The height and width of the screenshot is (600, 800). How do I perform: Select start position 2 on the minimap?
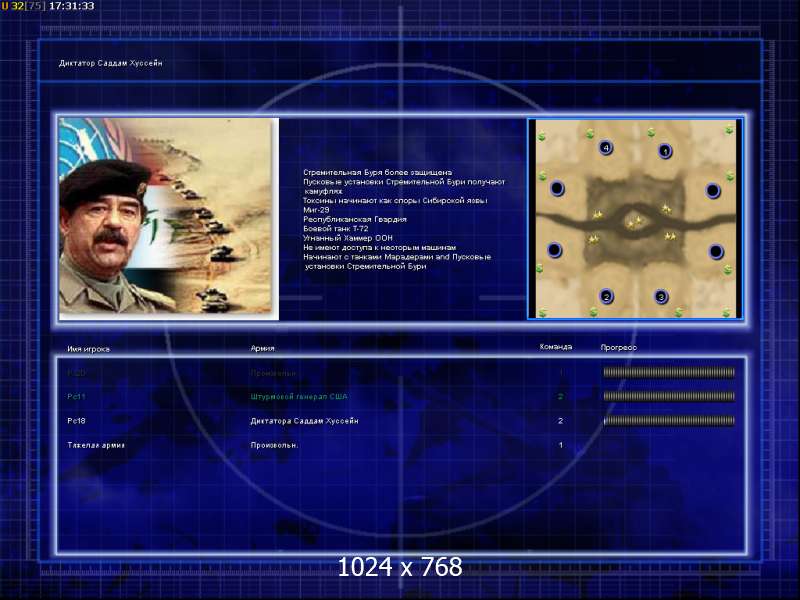tap(606, 296)
